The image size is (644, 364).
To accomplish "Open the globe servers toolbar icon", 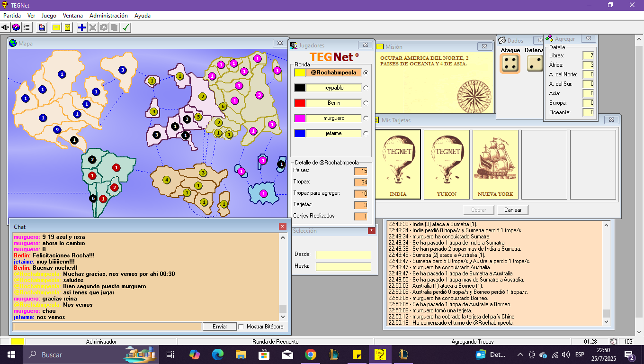I will click(x=17, y=27).
